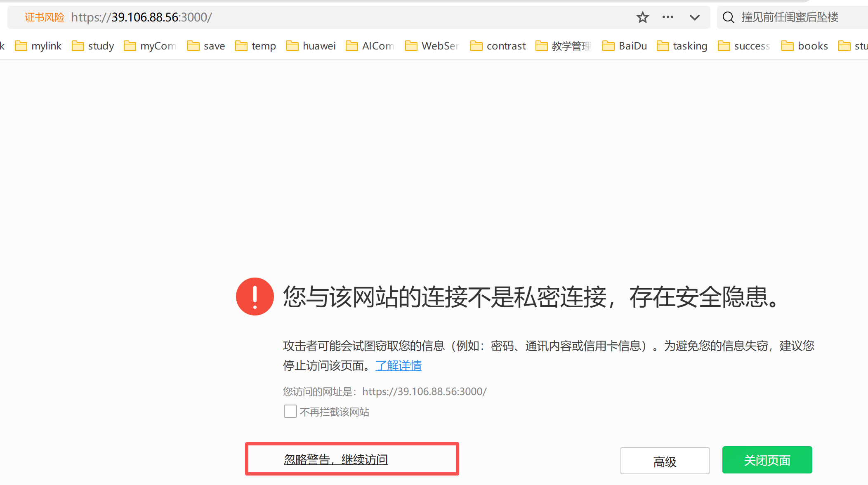The height and width of the screenshot is (485, 868).
Task: Click the 证书风险 certificate risk label
Action: pyautogui.click(x=45, y=17)
